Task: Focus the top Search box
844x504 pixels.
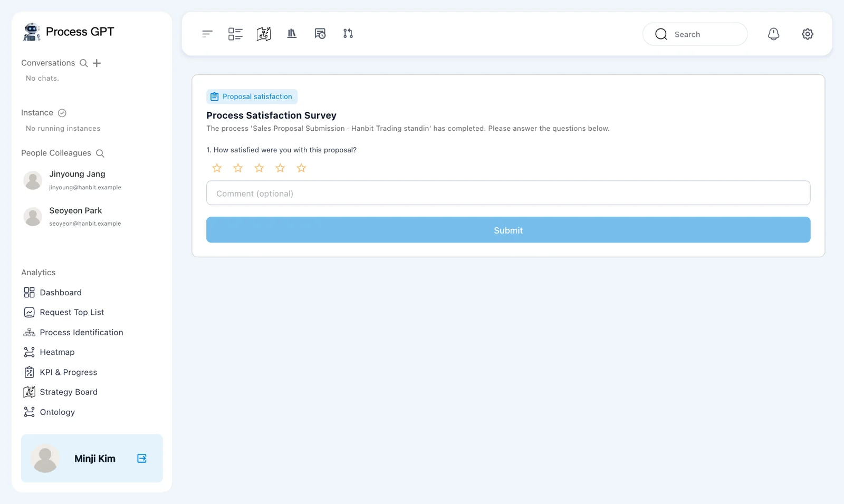Action: point(695,34)
